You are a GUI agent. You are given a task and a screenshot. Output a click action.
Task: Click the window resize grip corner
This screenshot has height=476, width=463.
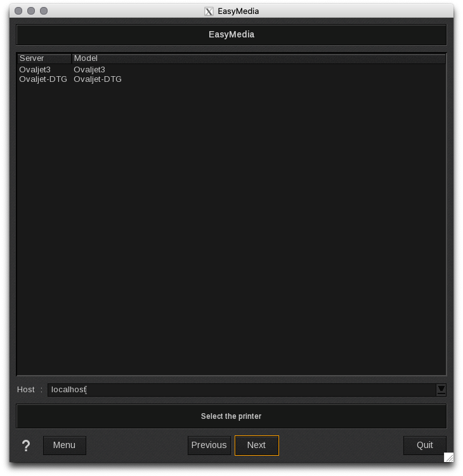(448, 457)
